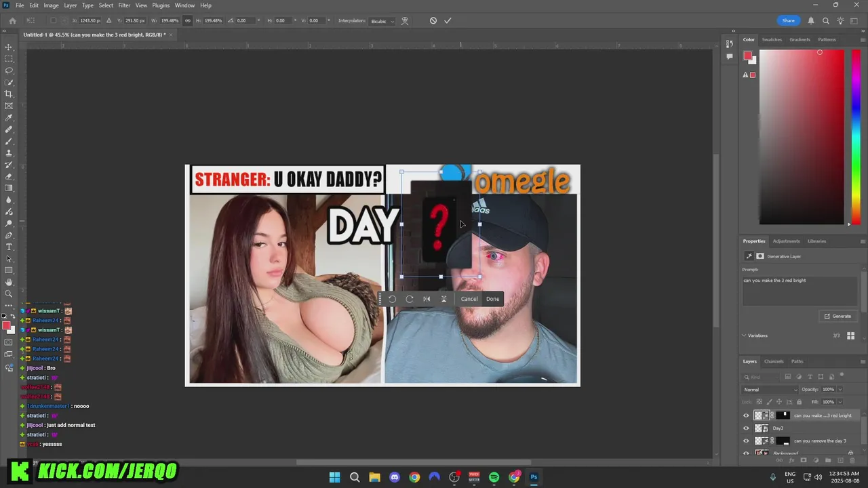Commit transform with the checkmark icon

point(448,20)
